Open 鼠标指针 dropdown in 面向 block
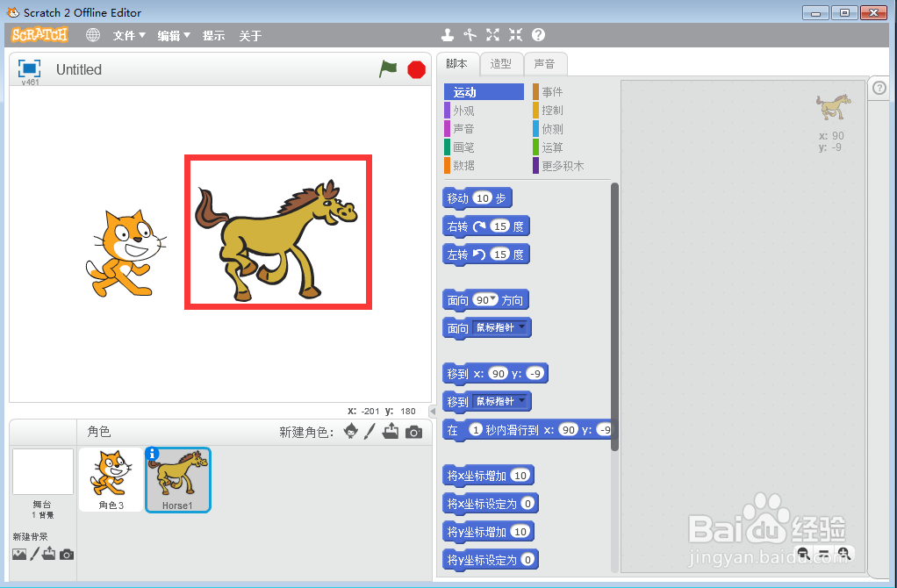The height and width of the screenshot is (588, 897). pyautogui.click(x=500, y=327)
